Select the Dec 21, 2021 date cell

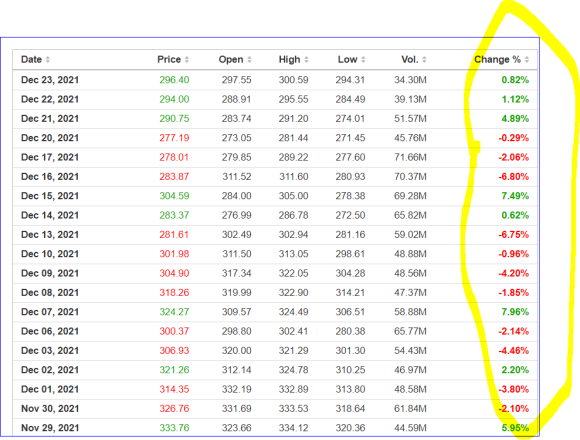[x=50, y=119]
